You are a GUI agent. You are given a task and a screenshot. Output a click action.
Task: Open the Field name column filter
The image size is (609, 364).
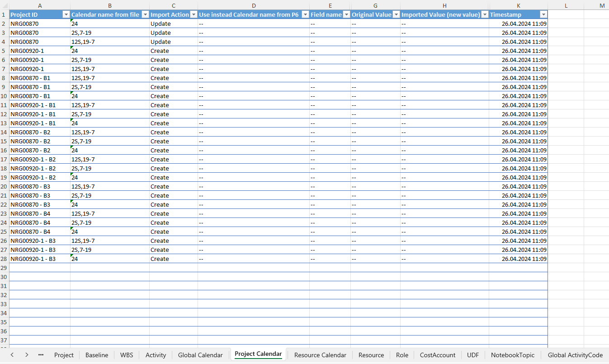[x=346, y=14]
